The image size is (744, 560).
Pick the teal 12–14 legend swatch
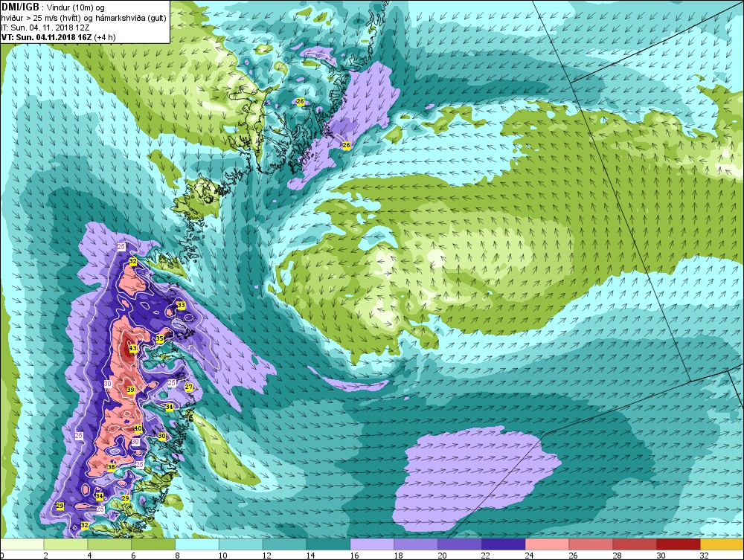[x=284, y=544]
